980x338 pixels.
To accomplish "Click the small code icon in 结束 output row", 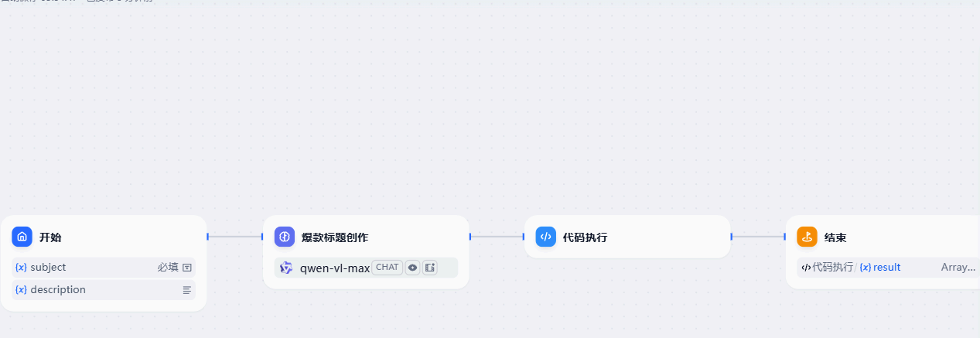I will (x=806, y=268).
